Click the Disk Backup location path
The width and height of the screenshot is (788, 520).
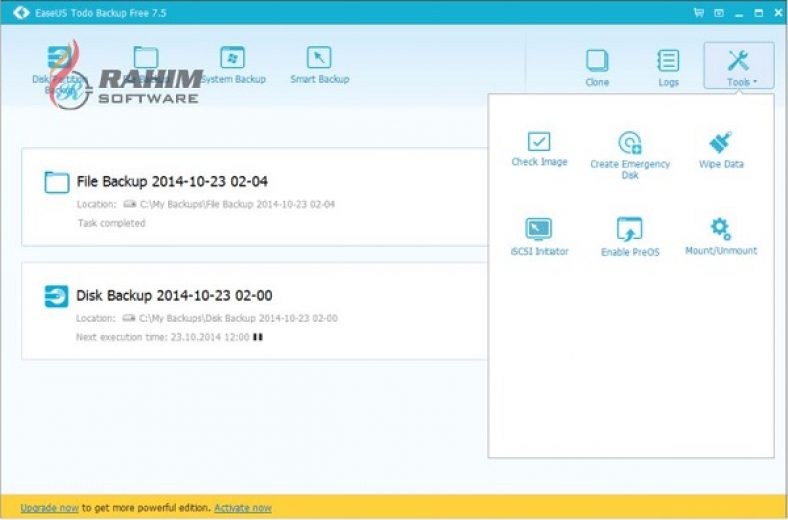[x=238, y=319]
